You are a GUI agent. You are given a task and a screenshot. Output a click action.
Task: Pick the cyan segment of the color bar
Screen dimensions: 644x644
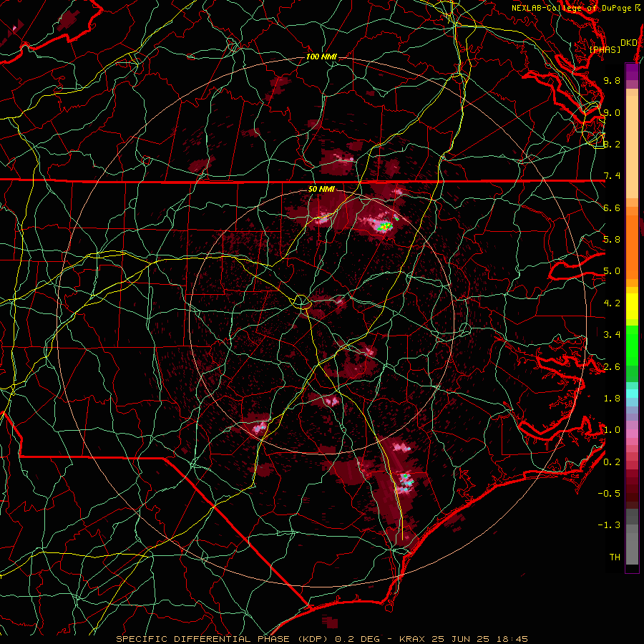coord(632,394)
